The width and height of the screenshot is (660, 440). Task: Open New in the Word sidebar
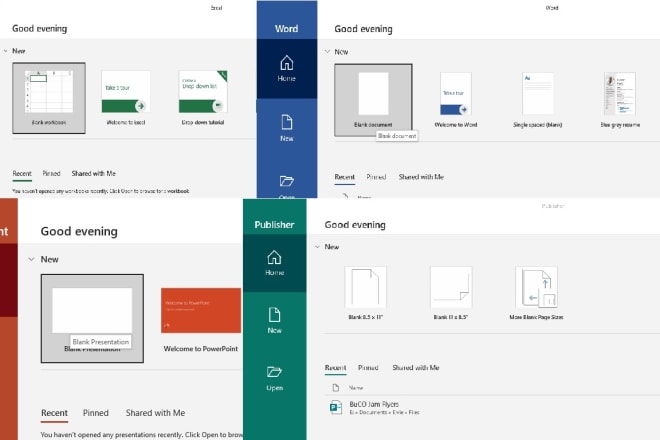click(x=287, y=128)
